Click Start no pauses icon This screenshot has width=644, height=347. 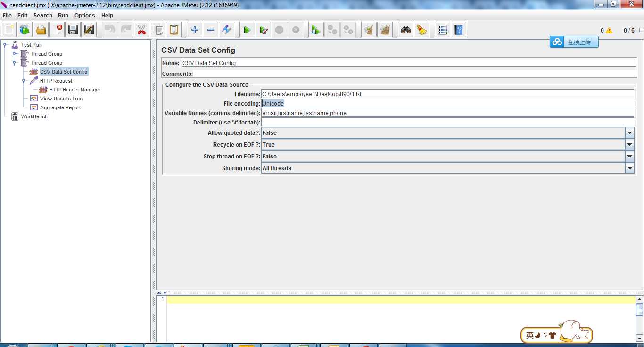click(x=264, y=30)
